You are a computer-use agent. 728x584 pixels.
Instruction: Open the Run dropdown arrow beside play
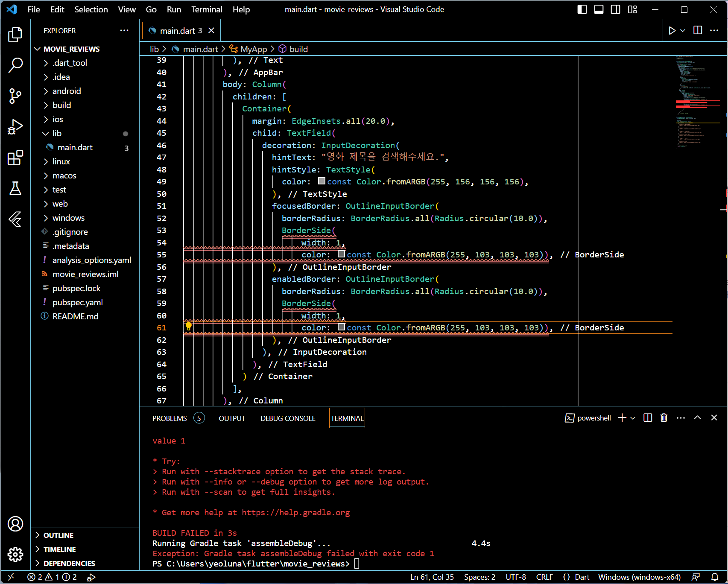[x=683, y=30]
